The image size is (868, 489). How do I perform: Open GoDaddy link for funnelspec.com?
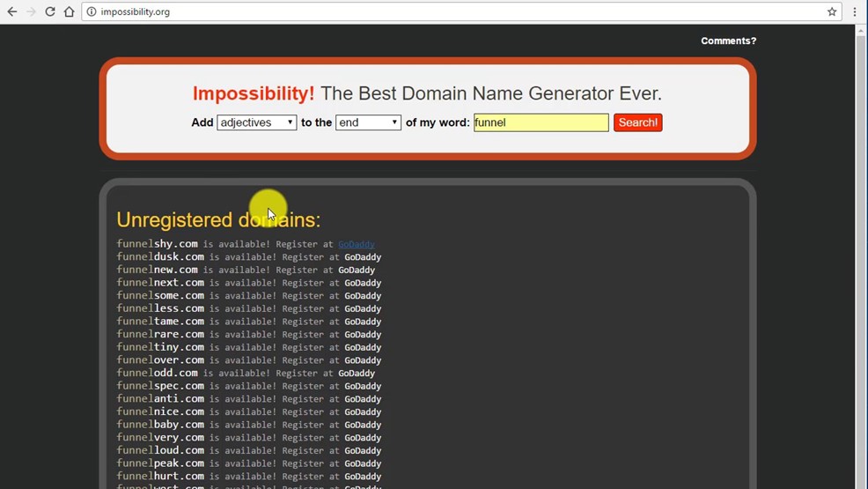click(363, 386)
